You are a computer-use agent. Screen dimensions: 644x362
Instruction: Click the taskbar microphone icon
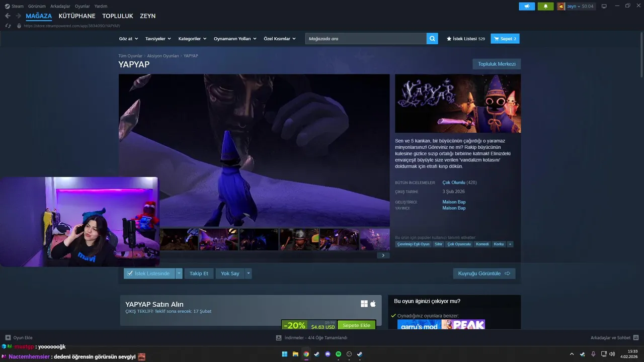pyautogui.click(x=593, y=354)
